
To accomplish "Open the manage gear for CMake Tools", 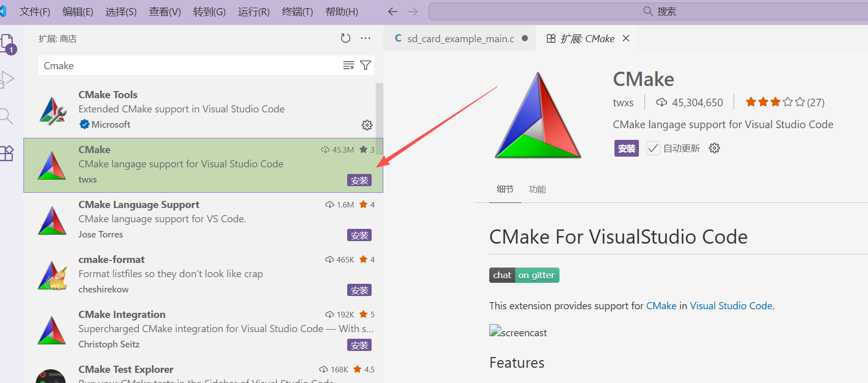I will [367, 125].
